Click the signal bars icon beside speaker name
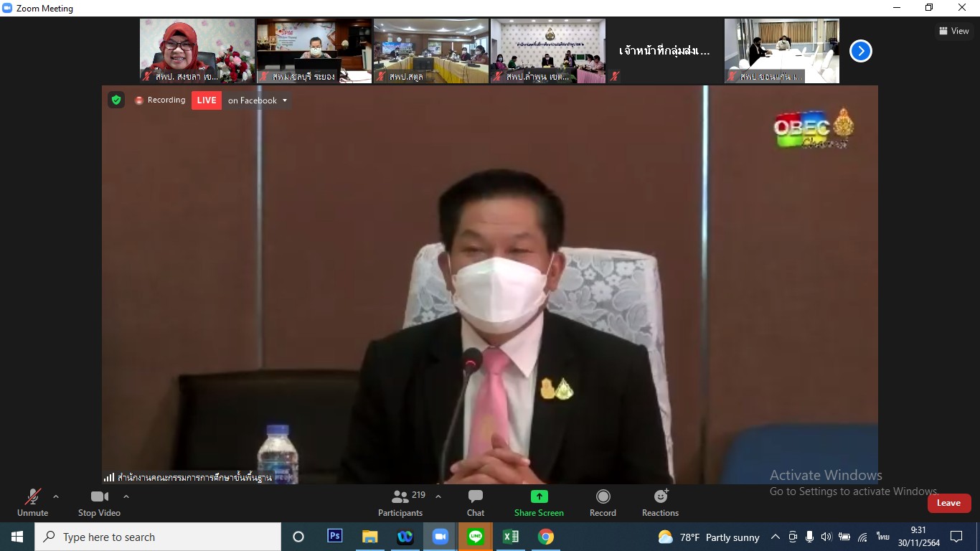This screenshot has width=980, height=551. tap(109, 477)
